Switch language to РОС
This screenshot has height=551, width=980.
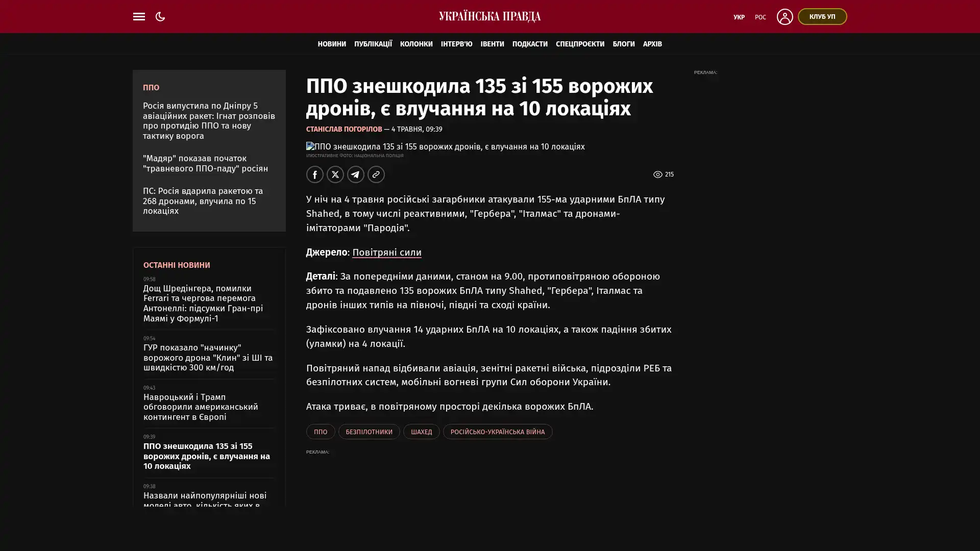click(x=761, y=17)
